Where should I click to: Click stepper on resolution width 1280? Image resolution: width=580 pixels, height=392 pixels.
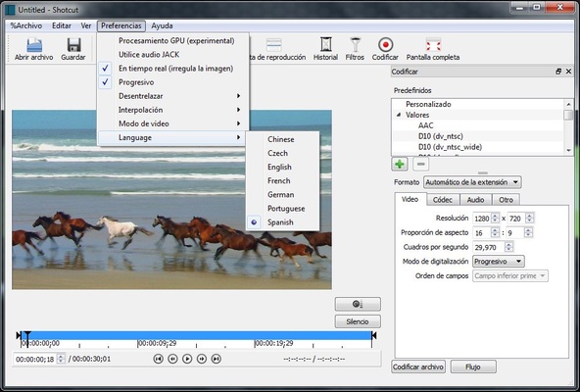click(x=495, y=219)
